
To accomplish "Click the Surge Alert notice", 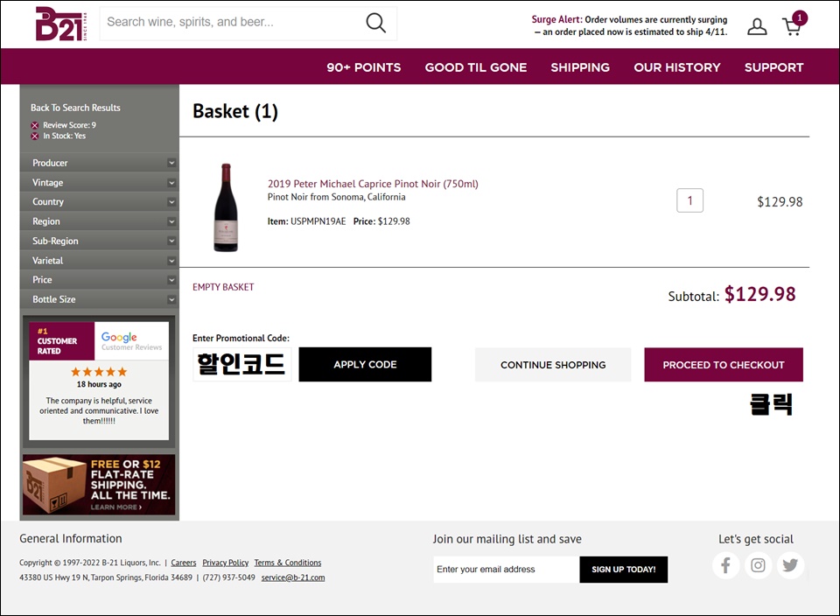I will tap(629, 25).
